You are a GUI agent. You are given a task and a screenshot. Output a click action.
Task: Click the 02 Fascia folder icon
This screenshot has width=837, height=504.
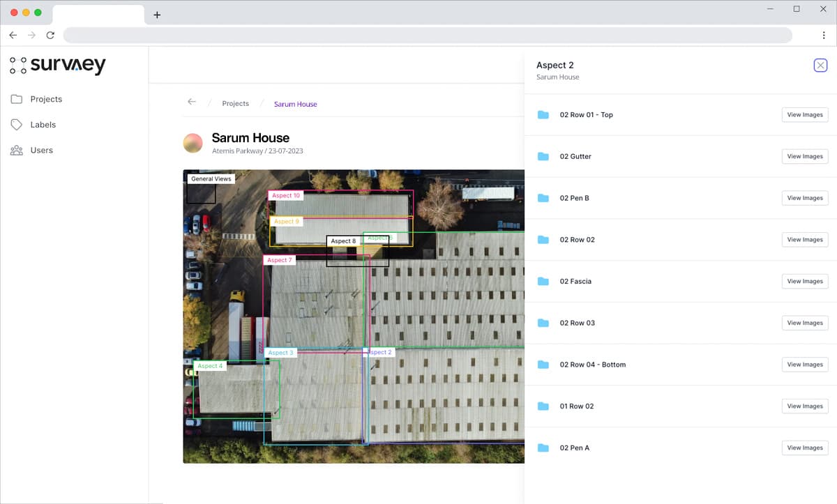click(x=543, y=282)
